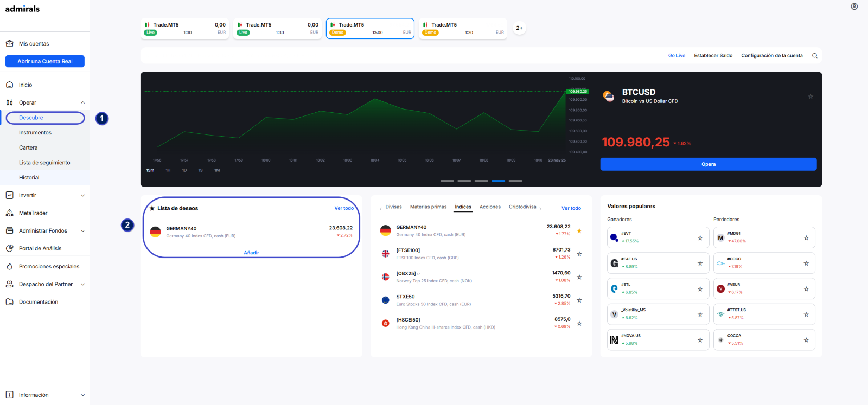The image size is (868, 405).
Task: Toggle favorite star for #EVT
Action: pyautogui.click(x=700, y=238)
